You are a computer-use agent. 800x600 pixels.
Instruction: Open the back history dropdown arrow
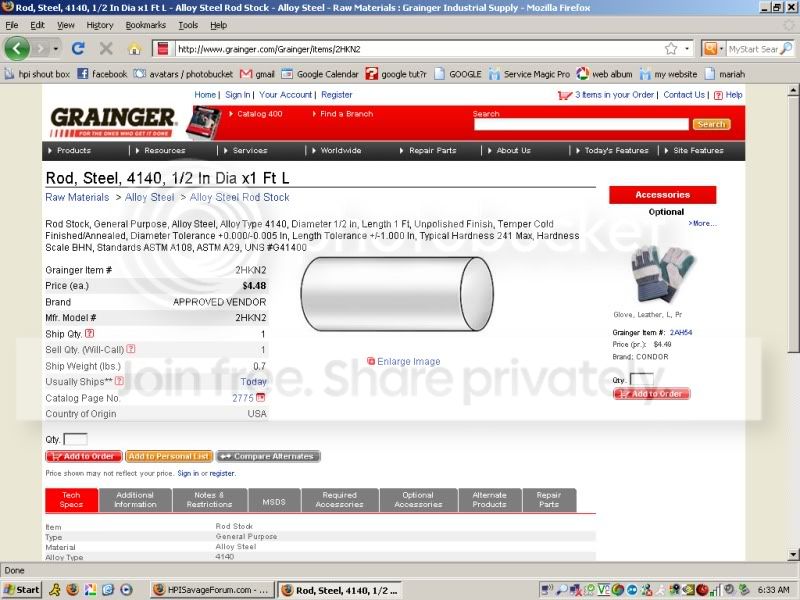[x=56, y=49]
